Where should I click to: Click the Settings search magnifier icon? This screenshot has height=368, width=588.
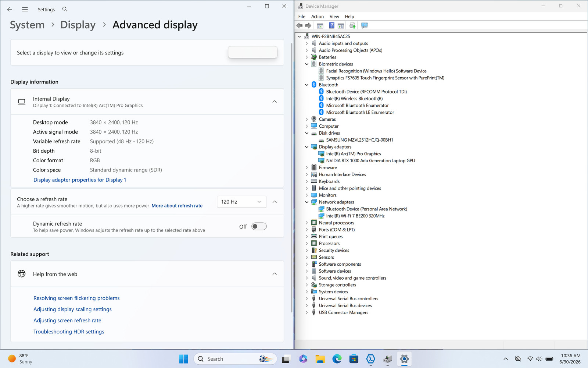[65, 9]
